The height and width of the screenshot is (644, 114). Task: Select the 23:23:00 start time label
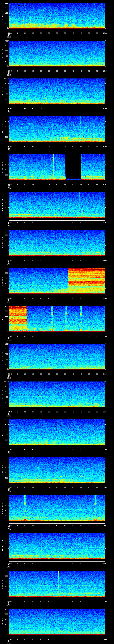pyautogui.click(x=9, y=374)
